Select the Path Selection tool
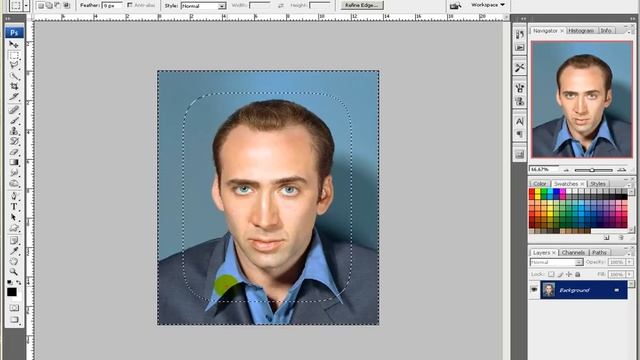640x360 pixels. [x=14, y=217]
